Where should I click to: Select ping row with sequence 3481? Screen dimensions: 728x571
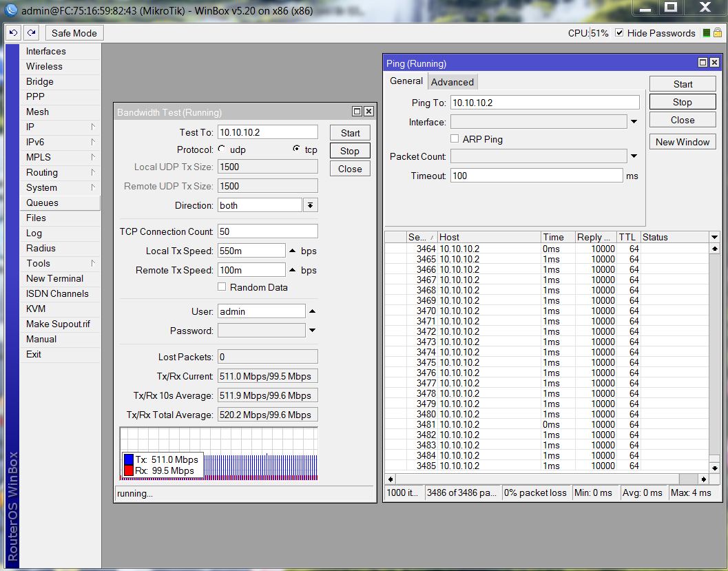coord(547,424)
